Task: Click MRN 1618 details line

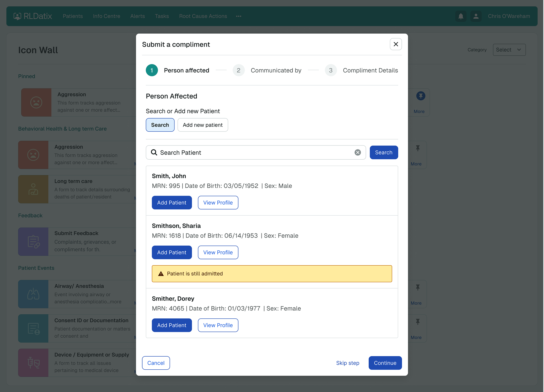Action: point(225,236)
